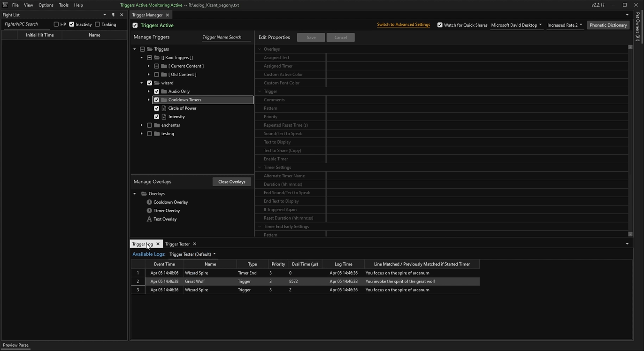
Task: Click the Cancel button
Action: tap(341, 37)
